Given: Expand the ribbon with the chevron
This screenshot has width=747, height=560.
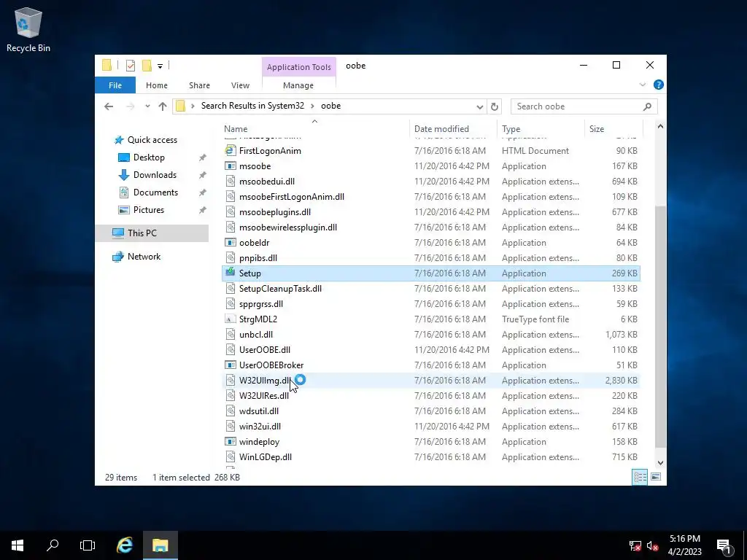Looking at the screenshot, I should pos(642,85).
